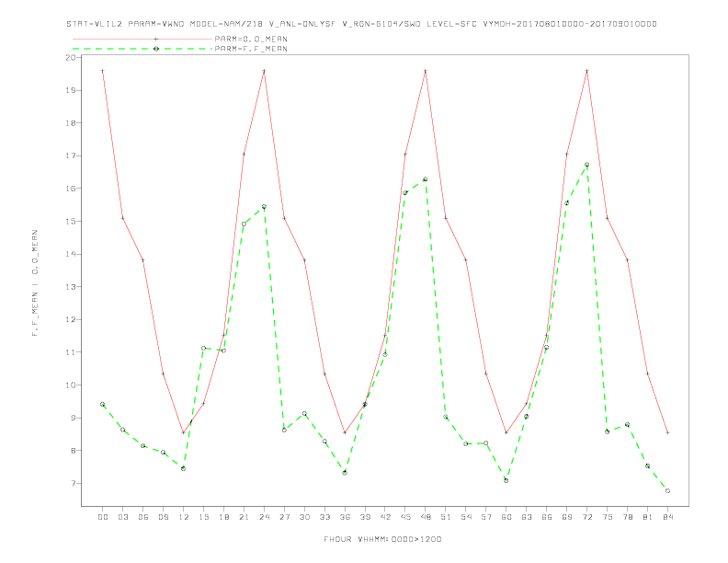Click x-axis tick label 66
The height and width of the screenshot is (563, 728).
[x=547, y=517]
